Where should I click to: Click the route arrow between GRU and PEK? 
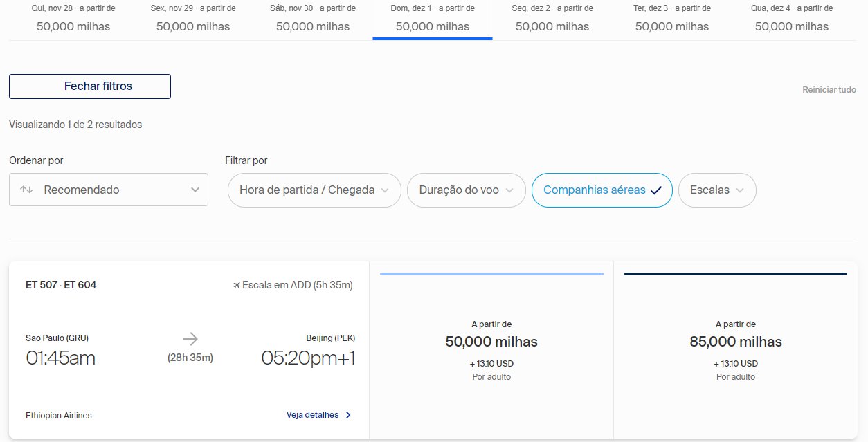(x=190, y=338)
